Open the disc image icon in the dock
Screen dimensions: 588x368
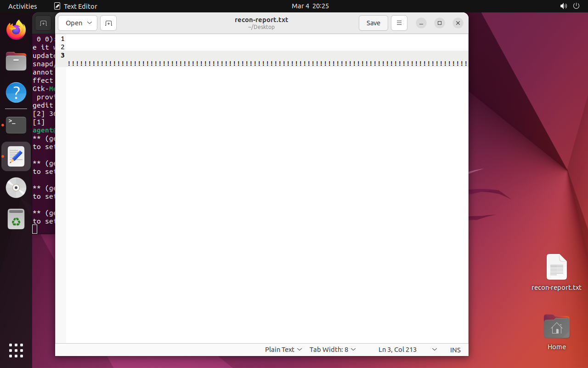pyautogui.click(x=16, y=188)
